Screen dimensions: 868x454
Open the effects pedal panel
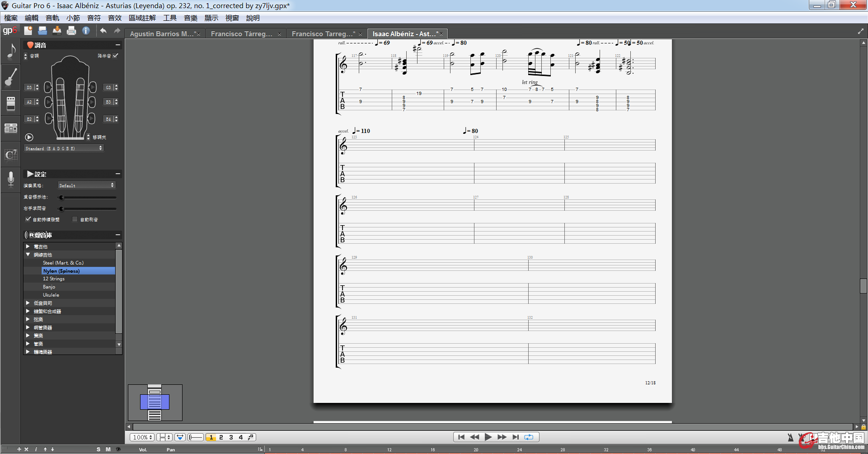[11, 103]
